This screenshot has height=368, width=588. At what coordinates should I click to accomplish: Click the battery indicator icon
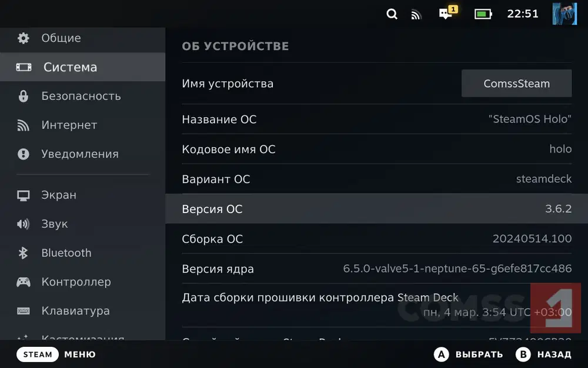pyautogui.click(x=483, y=14)
